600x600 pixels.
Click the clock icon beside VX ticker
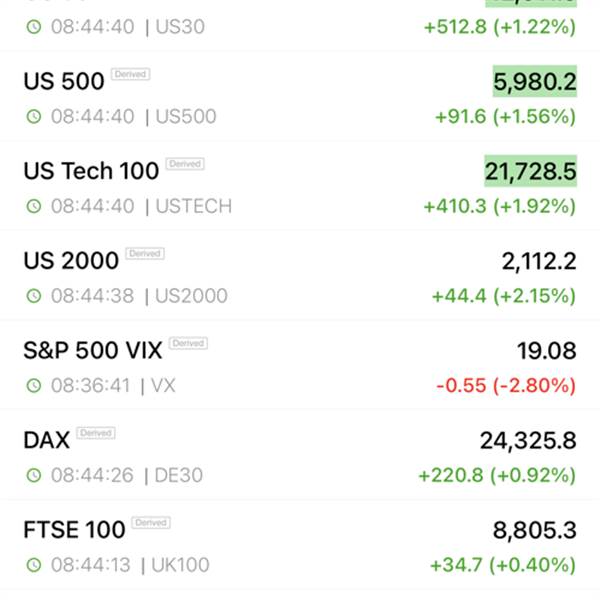pyautogui.click(x=34, y=385)
